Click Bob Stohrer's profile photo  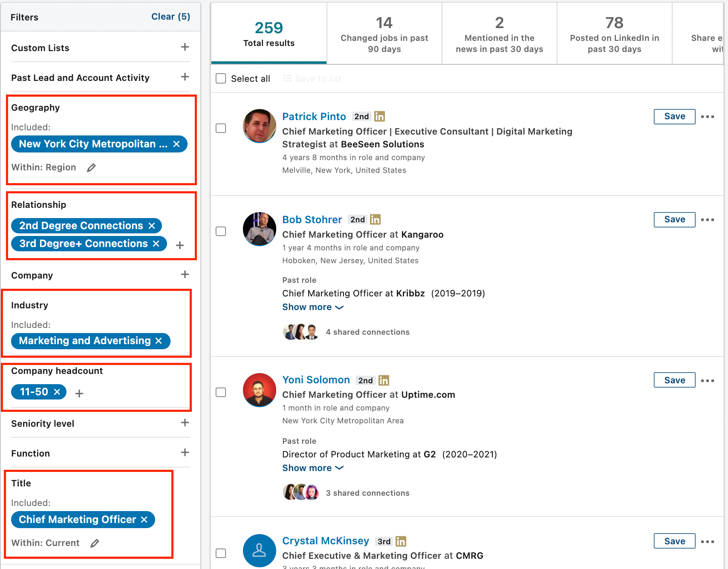click(260, 229)
